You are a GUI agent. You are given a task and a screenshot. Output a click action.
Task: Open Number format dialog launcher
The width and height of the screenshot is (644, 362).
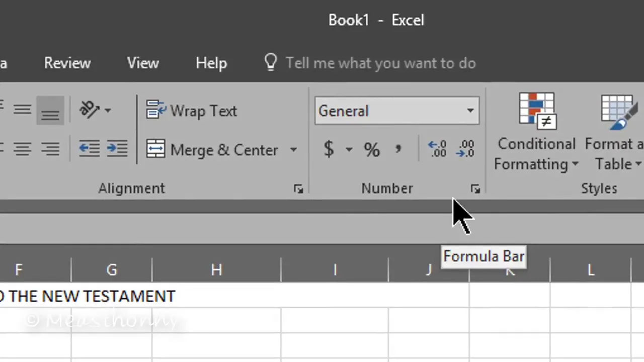click(475, 189)
